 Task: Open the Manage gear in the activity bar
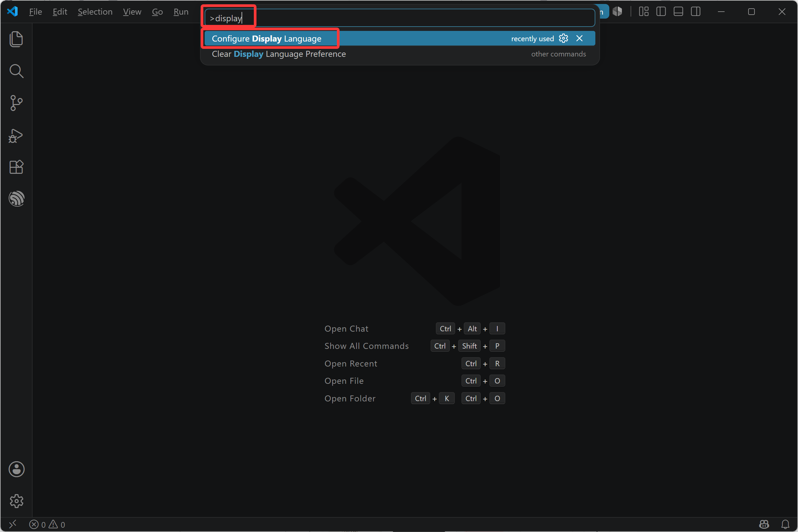(16, 501)
